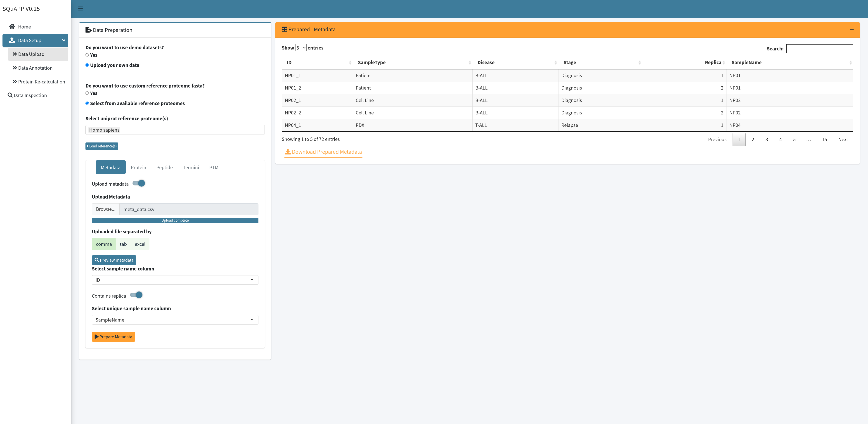This screenshot has width=868, height=424.
Task: Click Download Prepared Metadata link
Action: tap(323, 152)
